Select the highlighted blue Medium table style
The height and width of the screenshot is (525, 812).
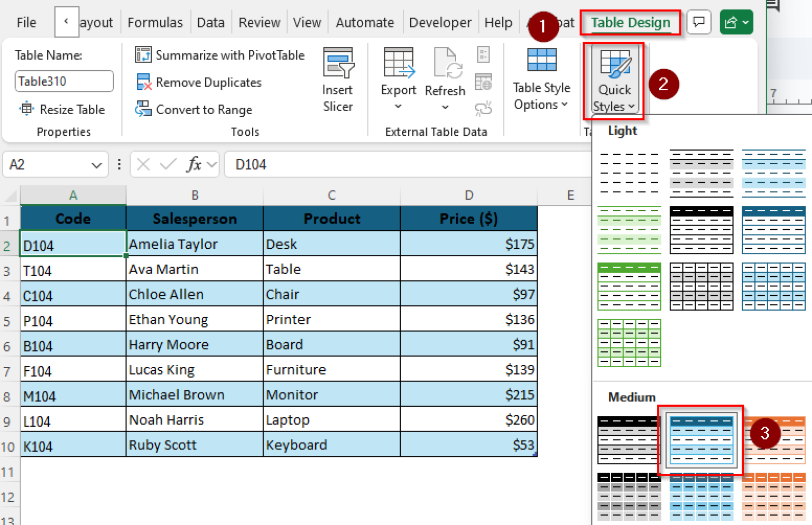[x=701, y=440]
